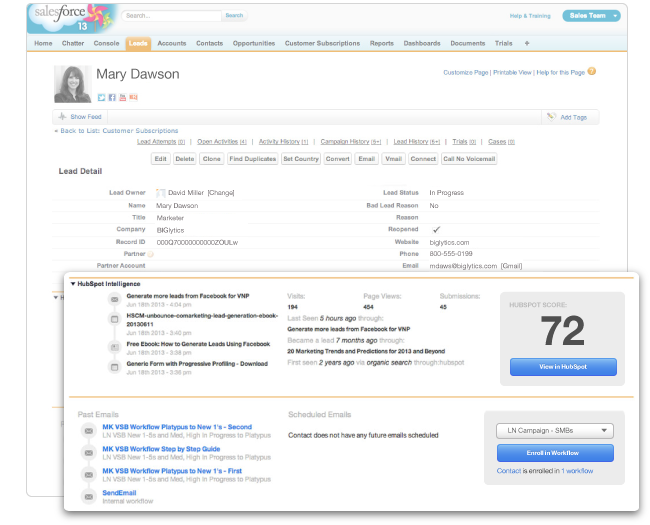Open the LN Campaign - SMBs dropdown
This screenshot has height=525, width=650.
coord(555,431)
